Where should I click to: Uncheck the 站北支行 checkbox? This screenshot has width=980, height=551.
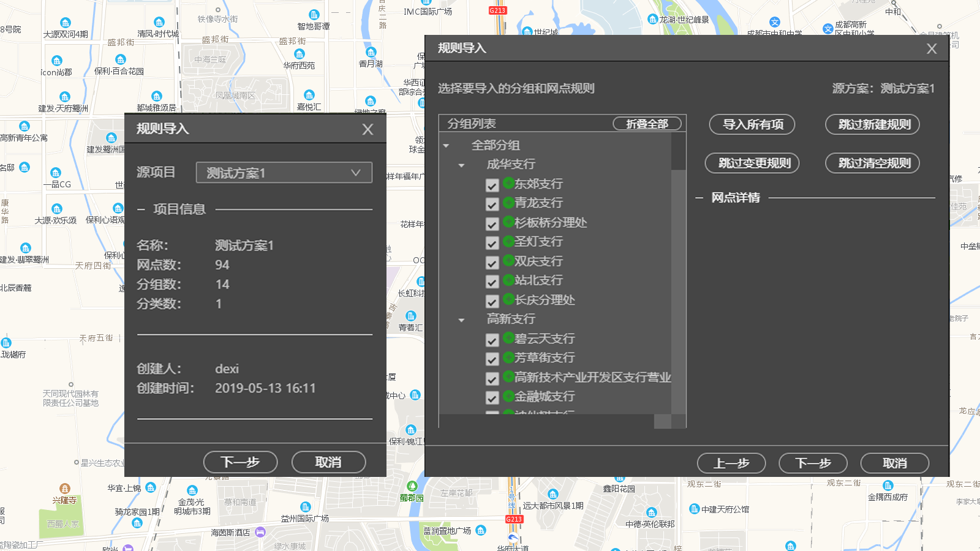click(492, 282)
